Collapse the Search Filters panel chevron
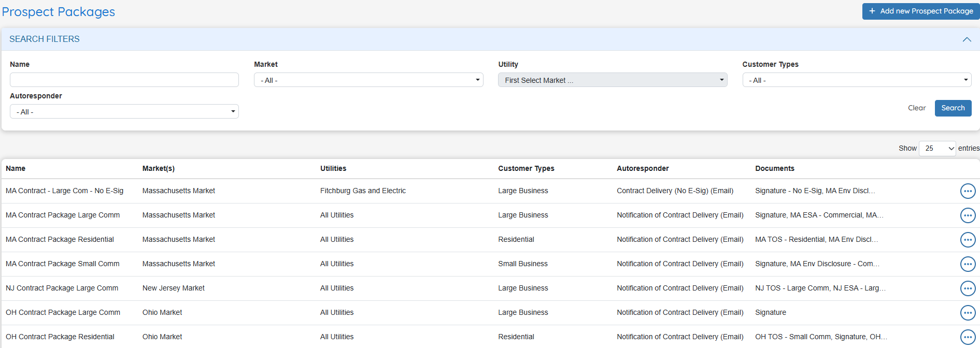Screen dimensions: 980x348 [967, 39]
